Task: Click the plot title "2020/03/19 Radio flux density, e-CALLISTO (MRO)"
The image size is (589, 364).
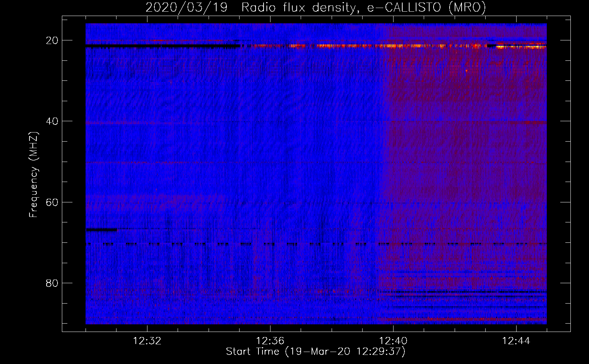Action: point(316,8)
